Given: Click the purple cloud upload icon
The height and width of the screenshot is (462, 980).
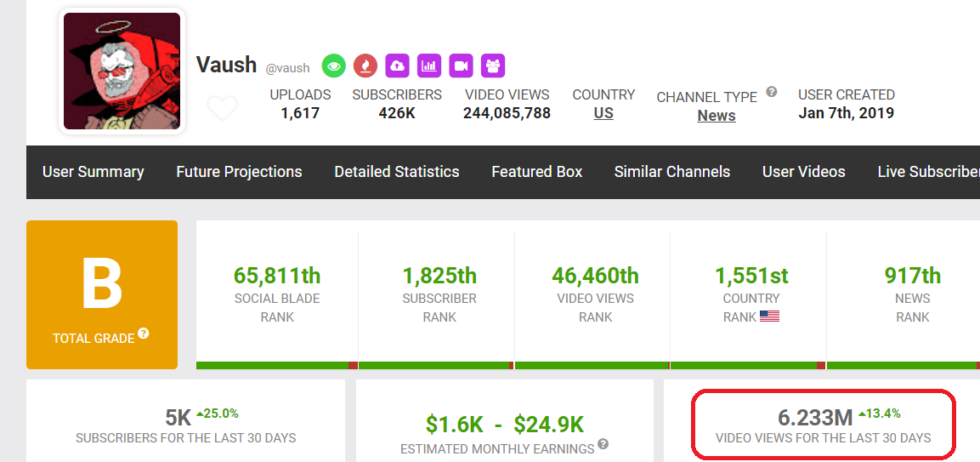Looking at the screenshot, I should 397,66.
